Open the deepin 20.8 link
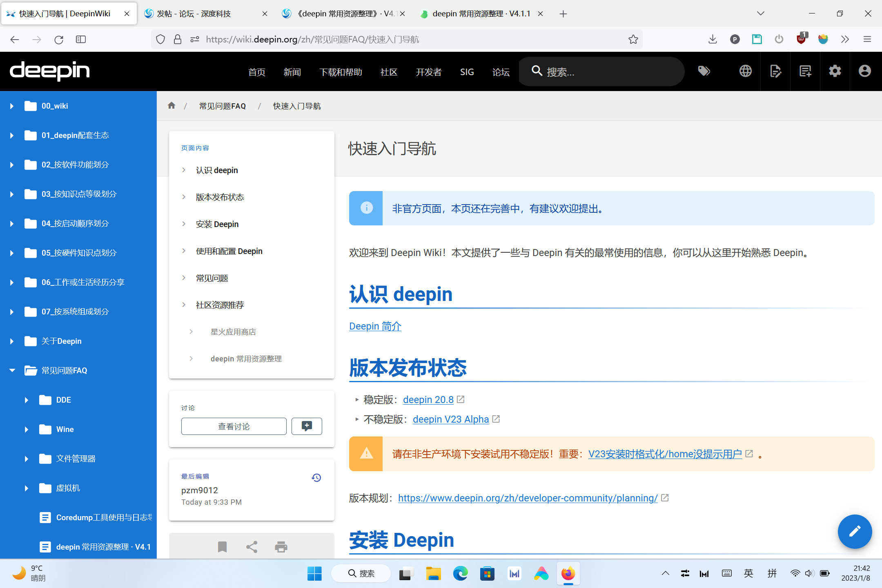The height and width of the screenshot is (588, 882). click(428, 399)
